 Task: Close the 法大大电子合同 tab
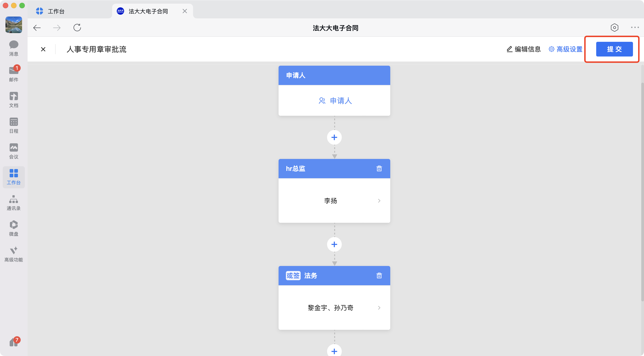click(x=185, y=11)
